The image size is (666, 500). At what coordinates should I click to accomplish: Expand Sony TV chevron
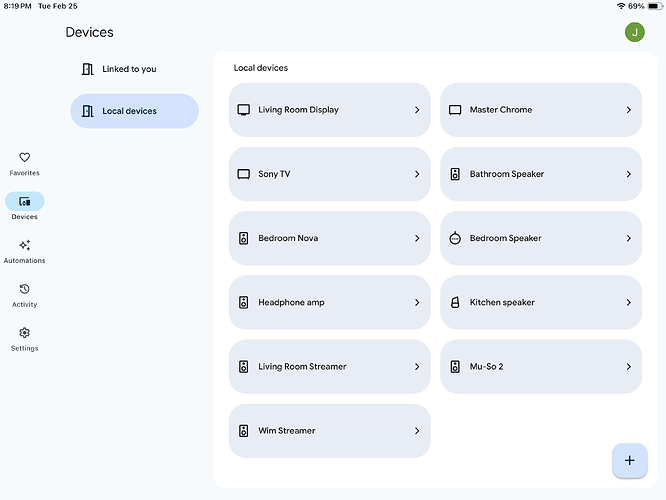click(417, 174)
